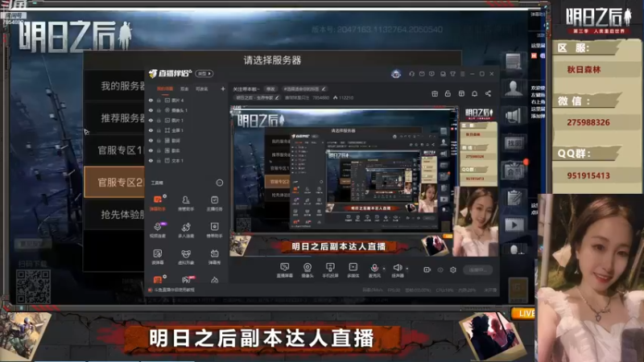Lock the 摄像头 1 source with its padlock
The image size is (644, 362).
159,110
